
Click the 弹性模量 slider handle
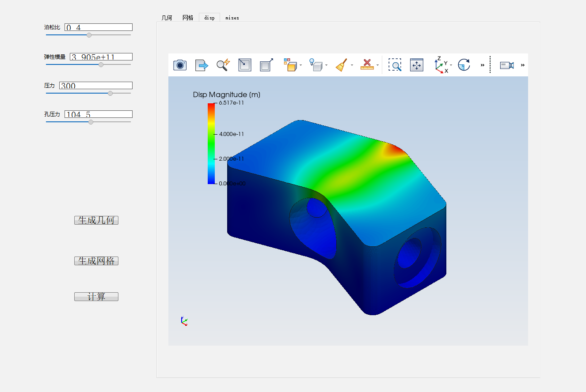coord(101,64)
